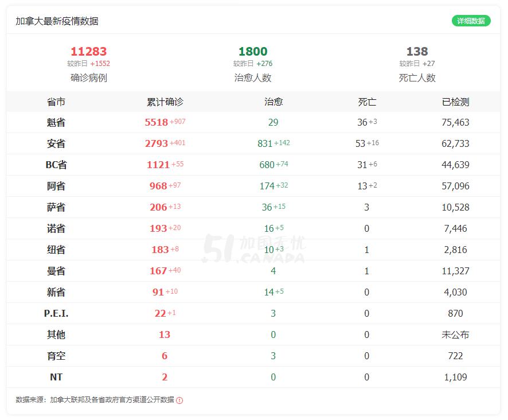The height and width of the screenshot is (420, 508).
Task: Click the 51 加国无忧 watermark logo
Action: tap(253, 249)
